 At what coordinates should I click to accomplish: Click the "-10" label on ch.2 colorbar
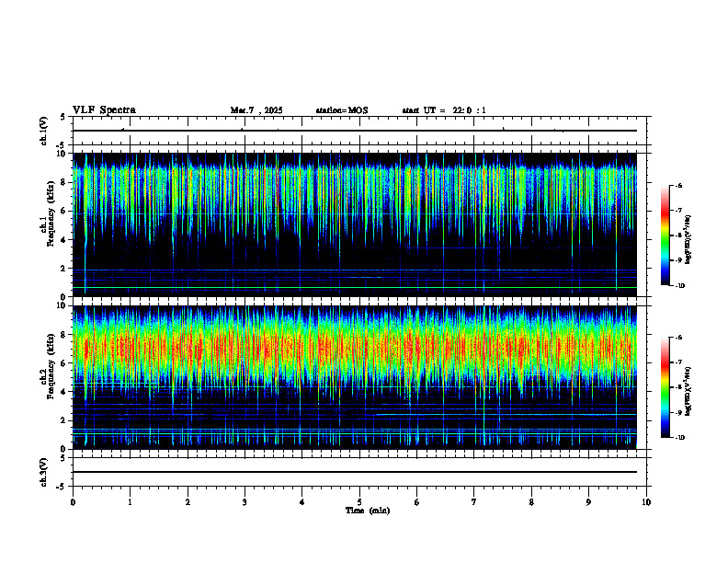coord(679,438)
